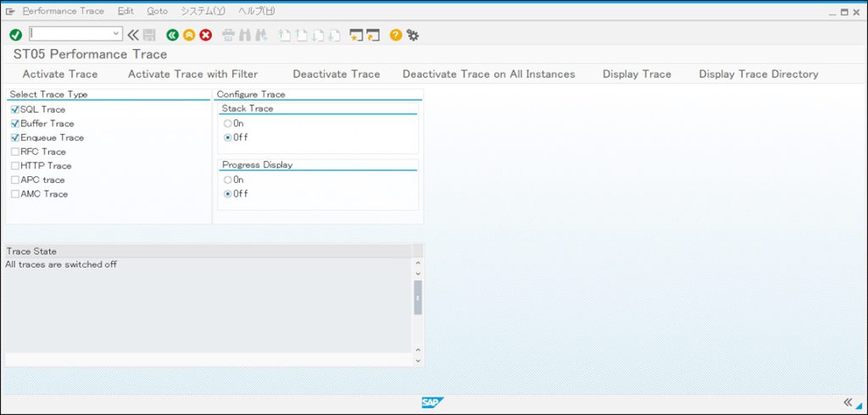
Task: Select Progress Display On radio button
Action: pyautogui.click(x=227, y=180)
